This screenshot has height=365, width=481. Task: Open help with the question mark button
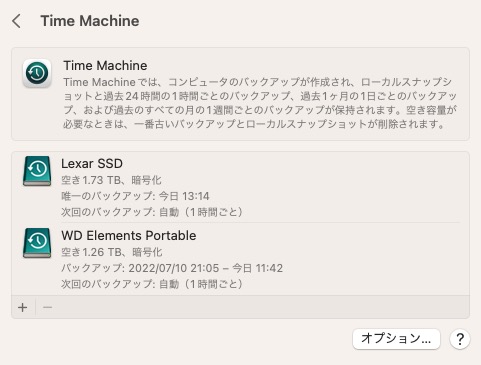[460, 339]
